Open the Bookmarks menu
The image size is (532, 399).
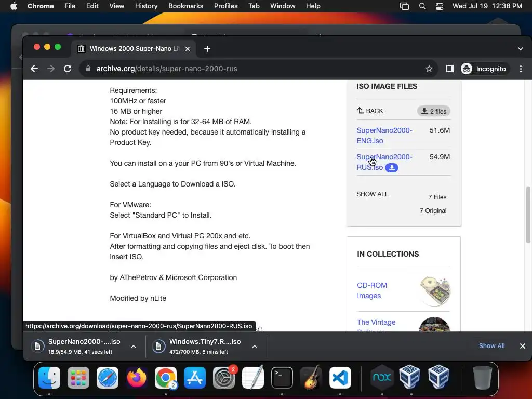185,6
